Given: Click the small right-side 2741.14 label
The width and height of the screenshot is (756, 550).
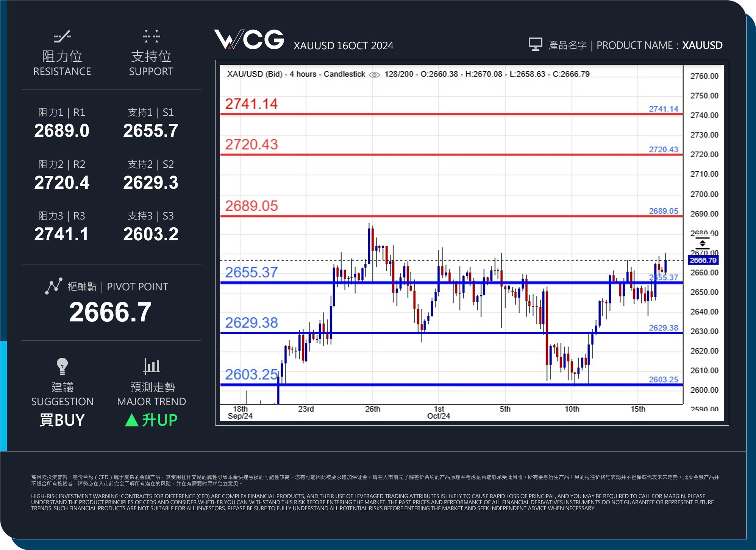Looking at the screenshot, I should (x=664, y=109).
